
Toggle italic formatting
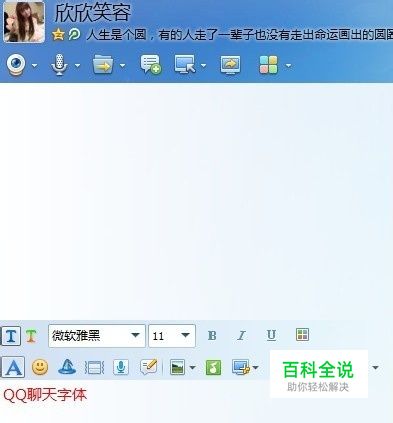pos(241,335)
